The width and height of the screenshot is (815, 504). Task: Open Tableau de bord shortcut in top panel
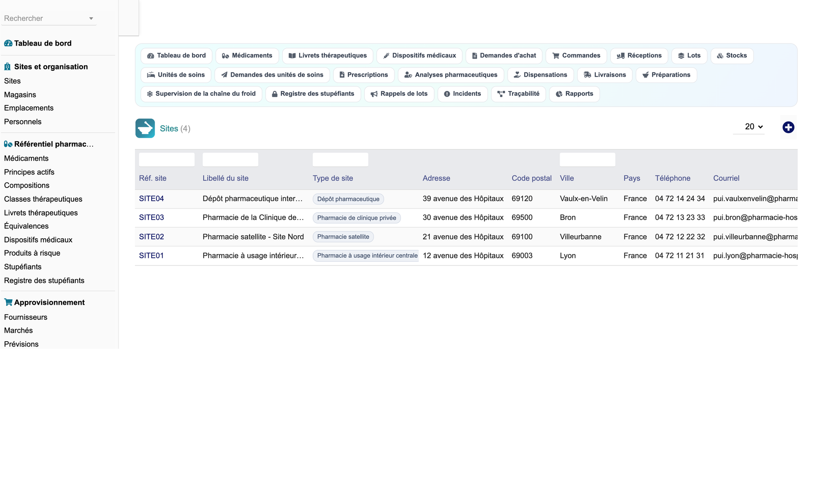pos(176,56)
